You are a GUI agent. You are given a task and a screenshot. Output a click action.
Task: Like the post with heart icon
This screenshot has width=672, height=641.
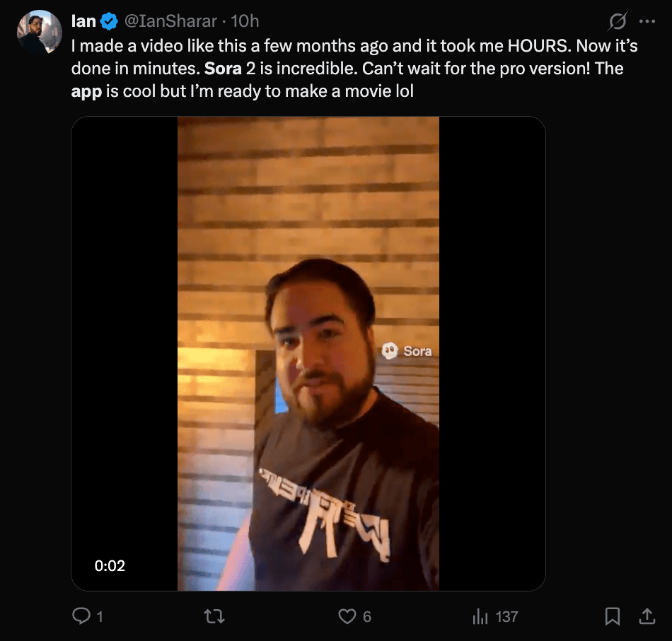347,617
